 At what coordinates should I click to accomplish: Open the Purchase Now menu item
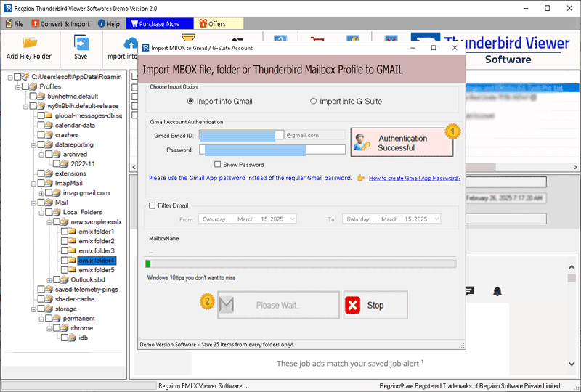point(160,24)
